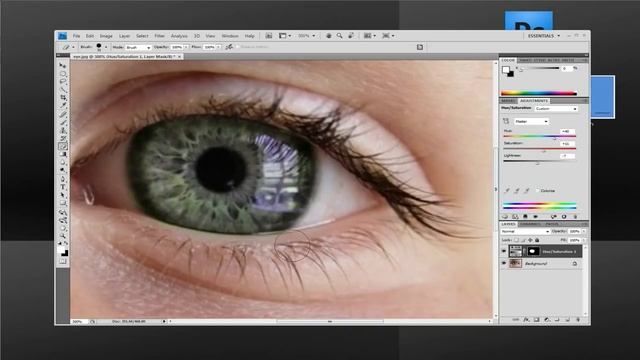
Task: Select the Pen tool
Action: 63,179
